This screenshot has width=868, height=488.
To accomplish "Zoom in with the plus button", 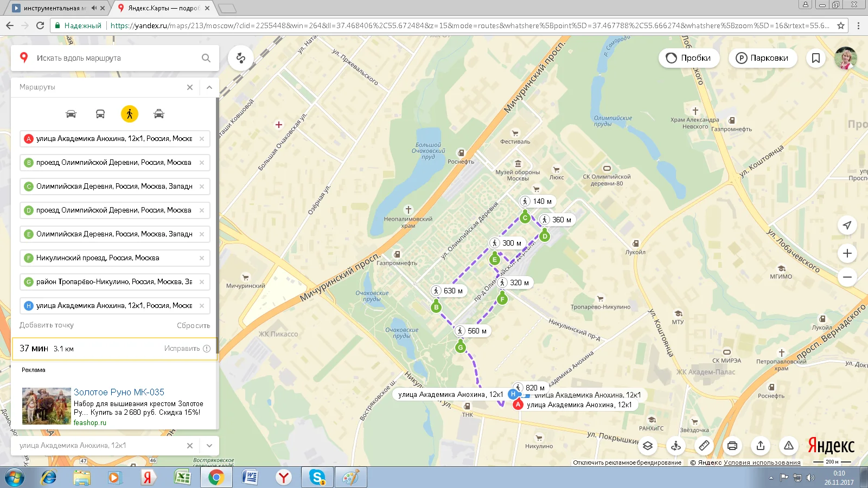I will point(847,253).
